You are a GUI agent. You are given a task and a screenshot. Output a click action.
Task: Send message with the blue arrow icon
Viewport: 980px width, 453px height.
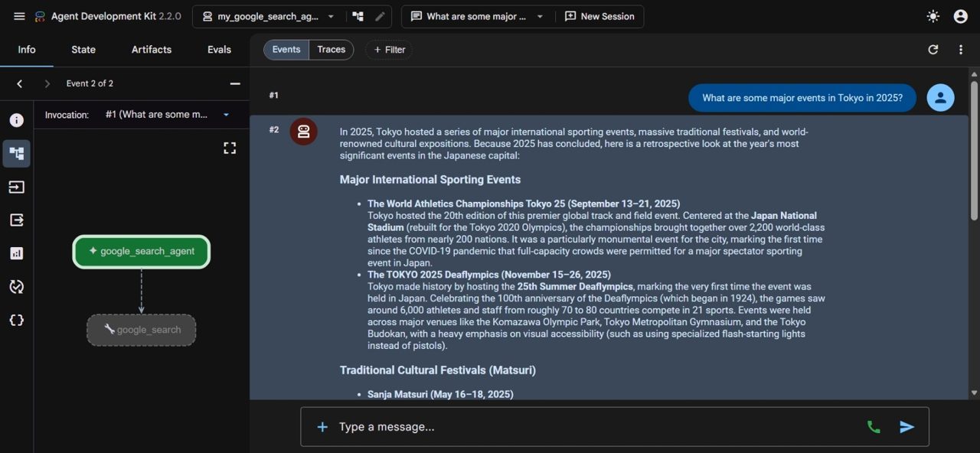click(907, 427)
